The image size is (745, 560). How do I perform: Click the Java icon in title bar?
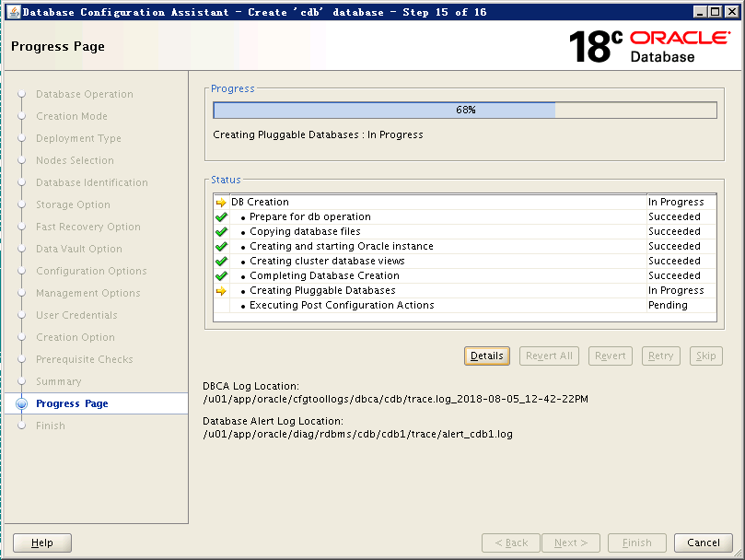tap(14, 12)
